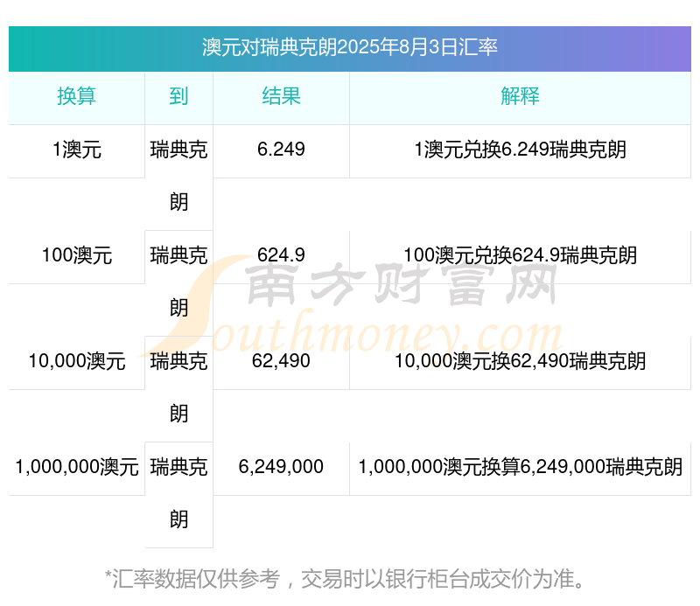The image size is (700, 606).
Task: Click 瑞典克朗 in the 100澳元 row
Action: pos(178,282)
